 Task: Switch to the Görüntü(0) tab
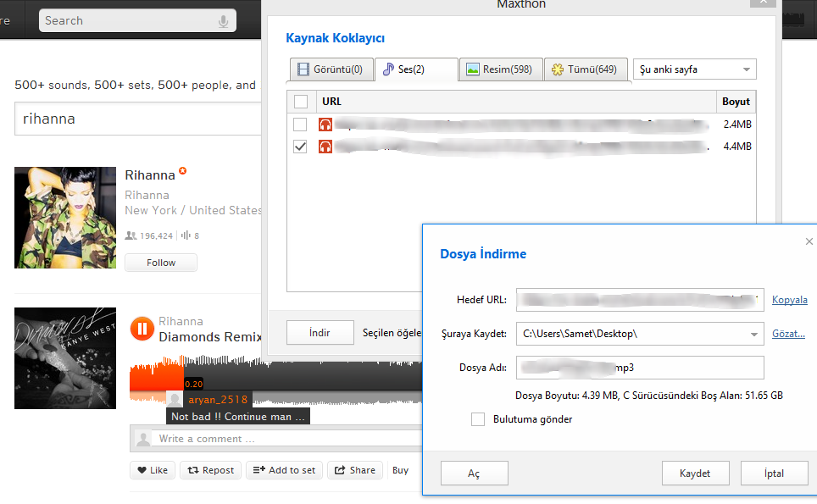tap(331, 69)
